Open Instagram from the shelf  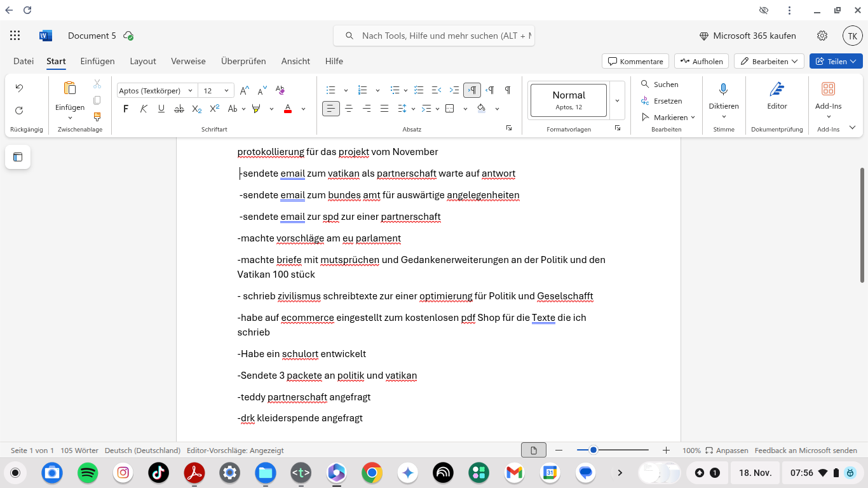pos(123,473)
